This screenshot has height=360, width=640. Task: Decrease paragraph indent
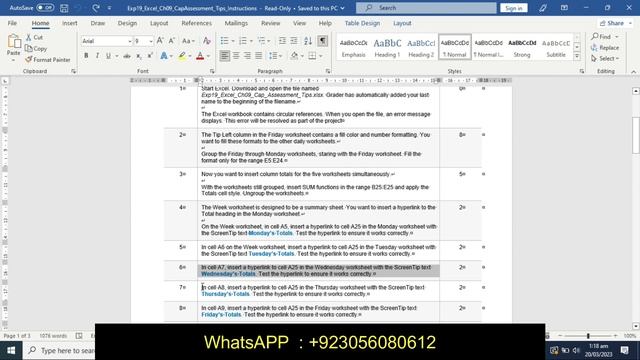point(282,41)
